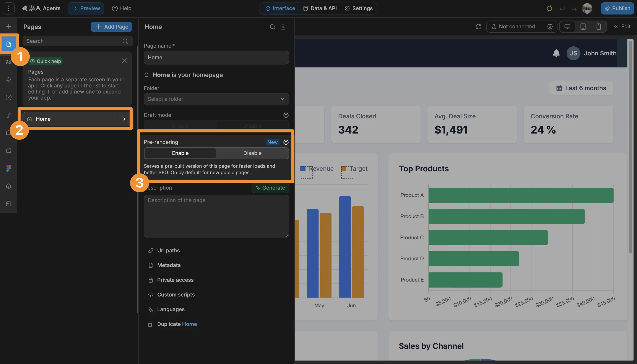
Task: Expand the Home page chevron arrow
Action: click(124, 119)
